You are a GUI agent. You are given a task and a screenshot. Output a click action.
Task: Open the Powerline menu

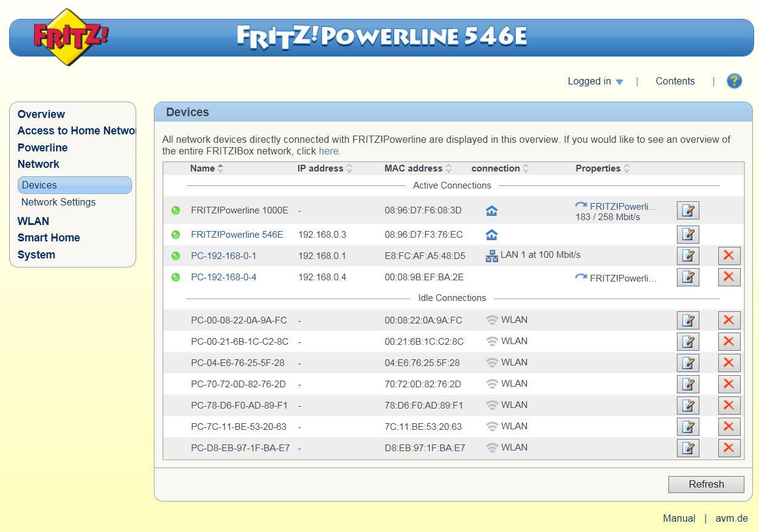click(43, 148)
